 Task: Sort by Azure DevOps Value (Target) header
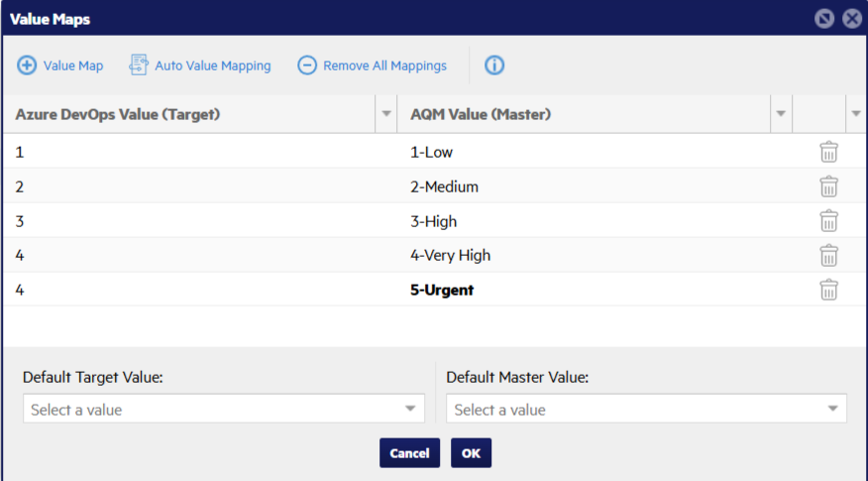click(118, 114)
